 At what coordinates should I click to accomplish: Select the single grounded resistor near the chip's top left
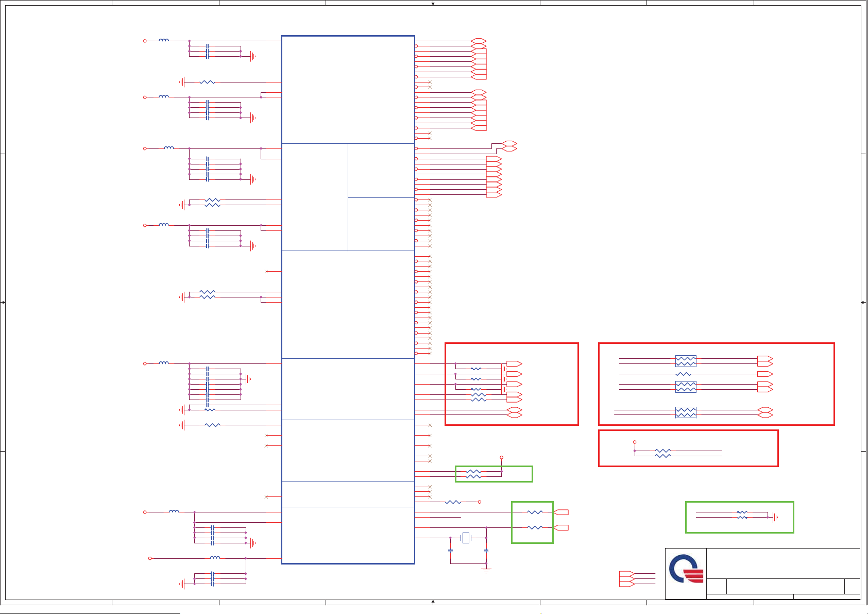pos(207,82)
